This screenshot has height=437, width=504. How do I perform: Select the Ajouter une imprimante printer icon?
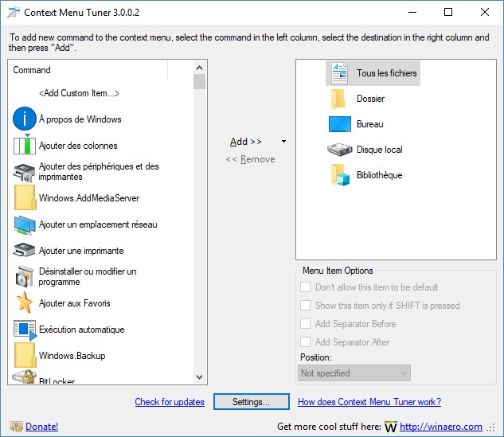25,251
